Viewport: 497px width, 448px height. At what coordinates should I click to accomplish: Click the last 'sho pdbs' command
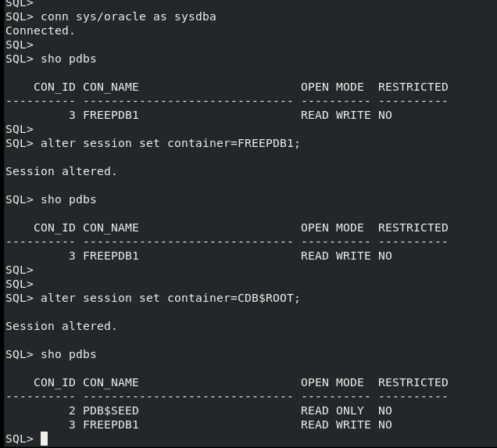point(69,354)
